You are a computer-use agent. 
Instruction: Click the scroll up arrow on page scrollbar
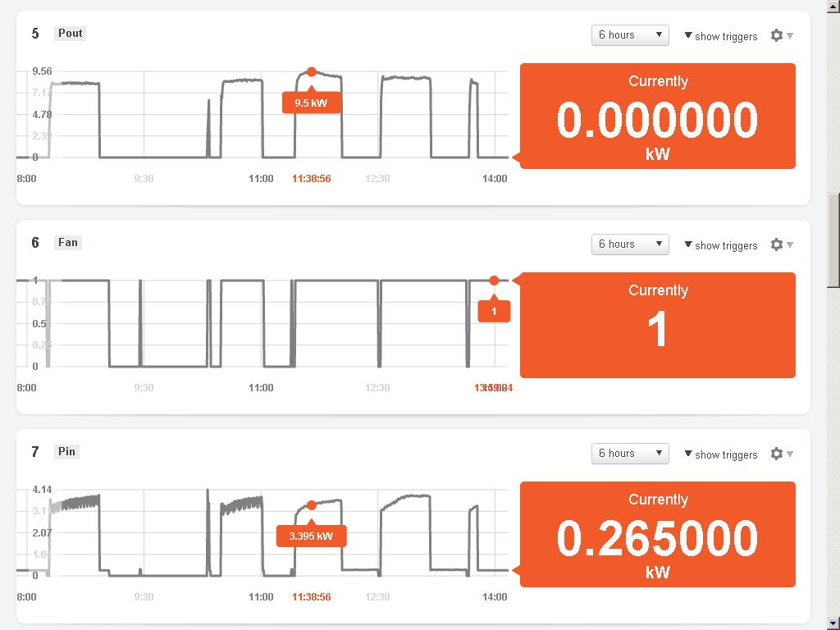[833, 7]
